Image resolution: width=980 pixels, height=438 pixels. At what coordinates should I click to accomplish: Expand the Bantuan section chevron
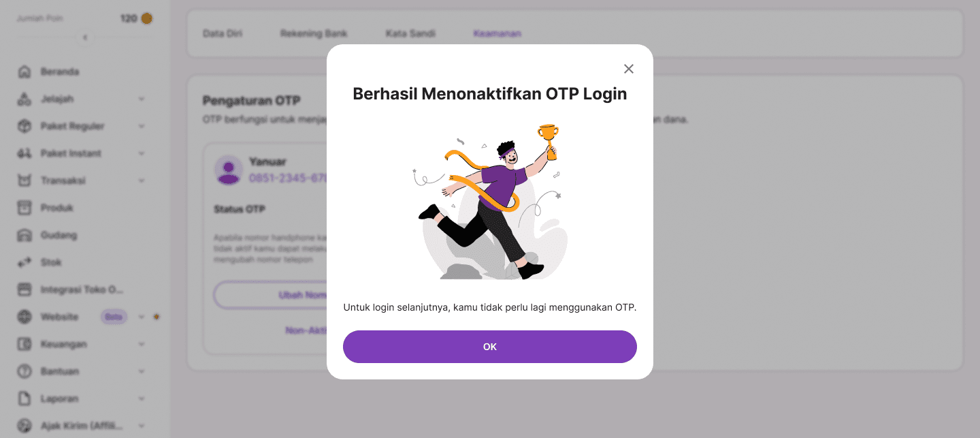pos(142,371)
